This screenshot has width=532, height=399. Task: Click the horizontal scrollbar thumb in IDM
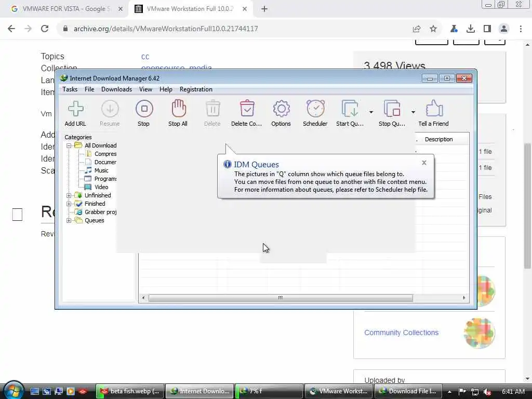coord(281,298)
